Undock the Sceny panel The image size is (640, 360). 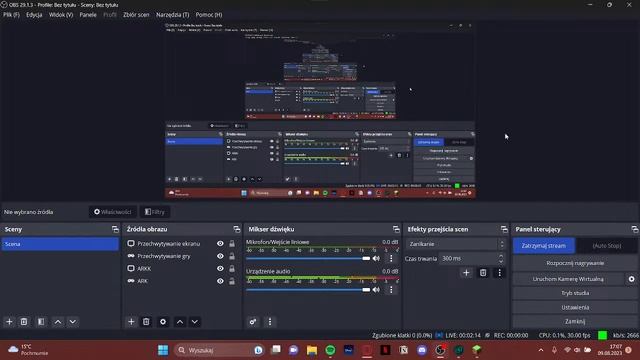coord(115,229)
